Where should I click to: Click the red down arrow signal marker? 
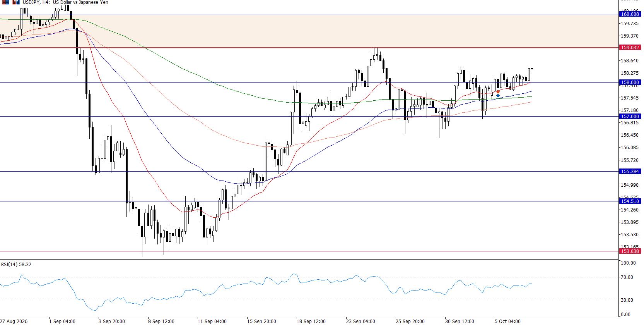[x=498, y=91]
